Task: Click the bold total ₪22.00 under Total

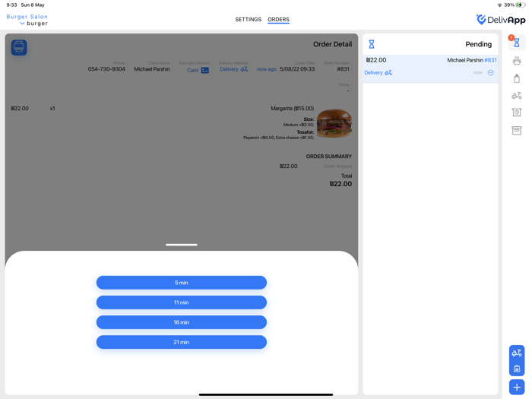Action: 340,184
